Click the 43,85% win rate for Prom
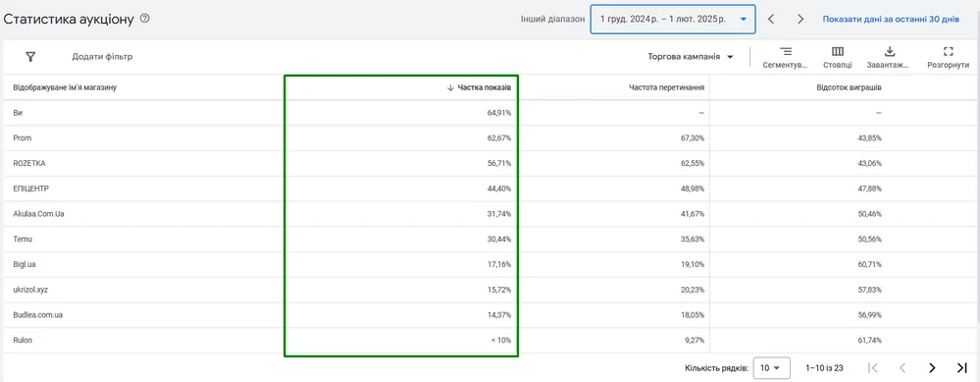The height and width of the screenshot is (382, 980). tap(869, 137)
